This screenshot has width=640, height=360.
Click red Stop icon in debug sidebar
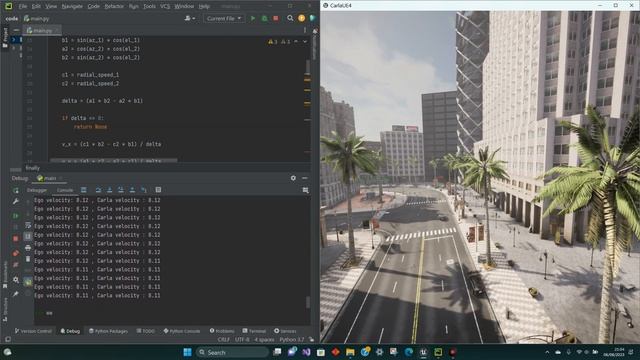[16, 238]
